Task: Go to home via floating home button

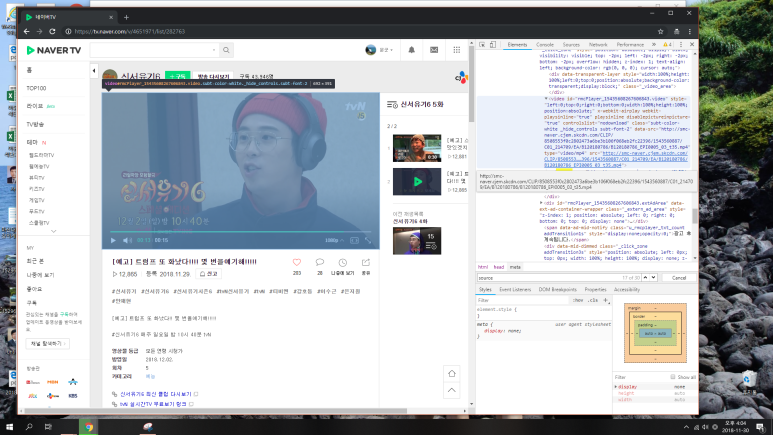Action: click(x=452, y=373)
